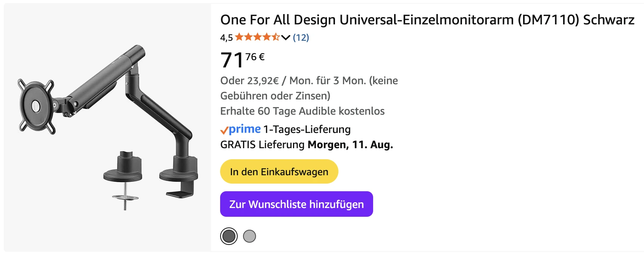Click the VESA mount plate in product photo
Viewport: 644px width, 256px height.
tap(36, 106)
